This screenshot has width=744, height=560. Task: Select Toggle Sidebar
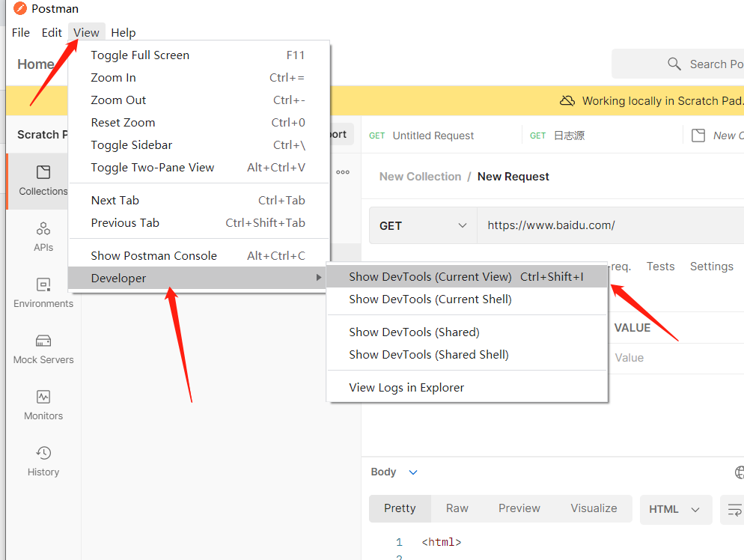point(198,145)
